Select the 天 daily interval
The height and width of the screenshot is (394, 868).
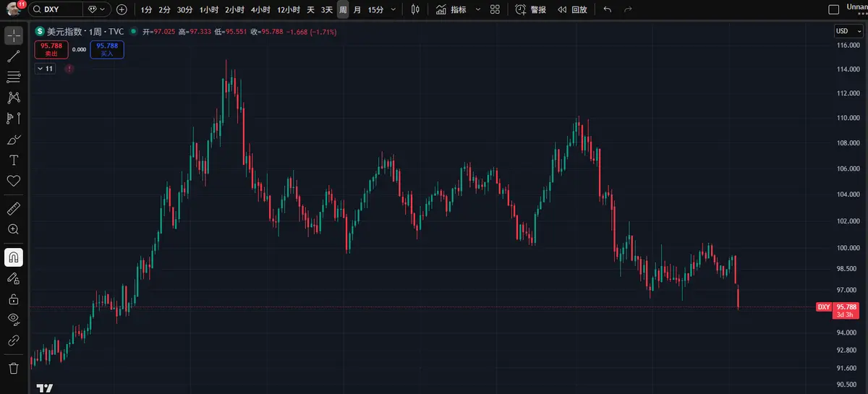coord(310,9)
